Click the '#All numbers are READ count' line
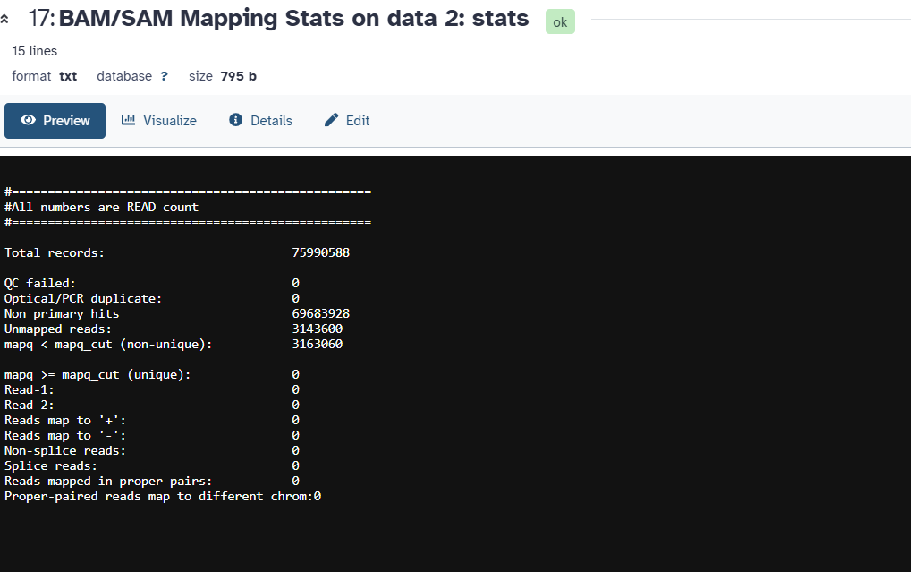Image resolution: width=924 pixels, height=572 pixels. [101, 207]
